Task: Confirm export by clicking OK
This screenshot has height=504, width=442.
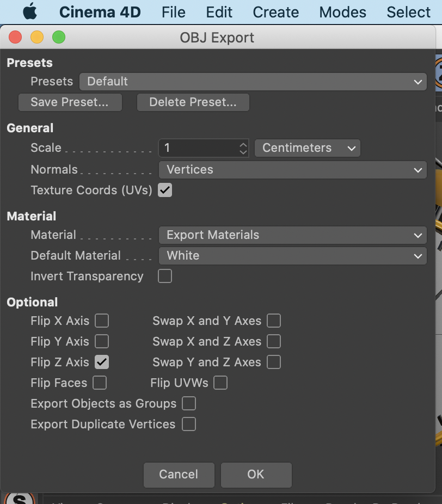Action: click(256, 475)
